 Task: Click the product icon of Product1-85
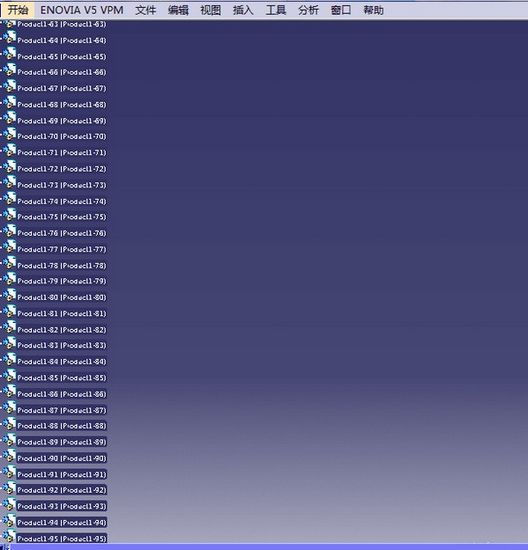pos(9,375)
